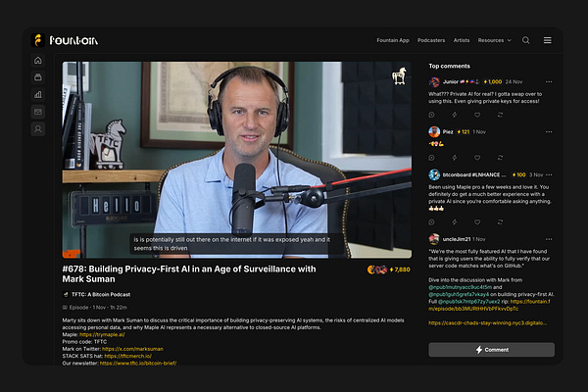Click the Top comments heading
The width and height of the screenshot is (588, 392).
pos(449,66)
